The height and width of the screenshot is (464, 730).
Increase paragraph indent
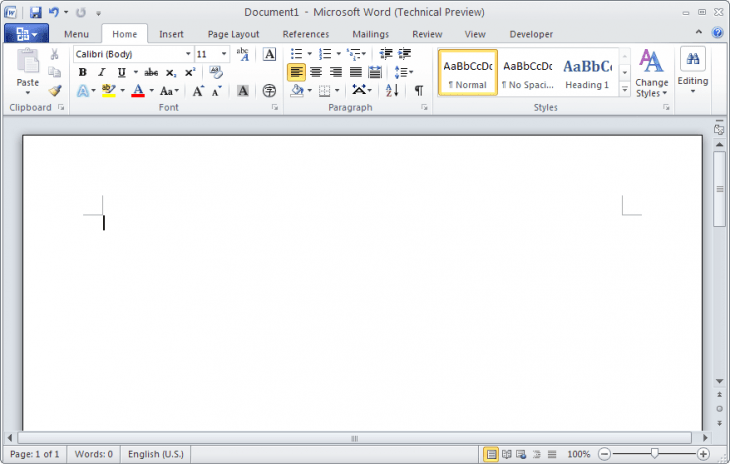pos(405,54)
